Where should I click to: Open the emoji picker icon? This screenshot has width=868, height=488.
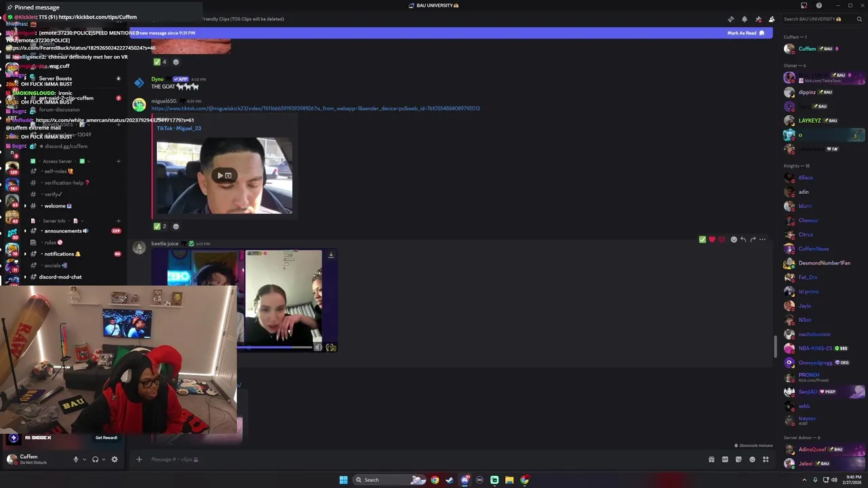(x=752, y=460)
